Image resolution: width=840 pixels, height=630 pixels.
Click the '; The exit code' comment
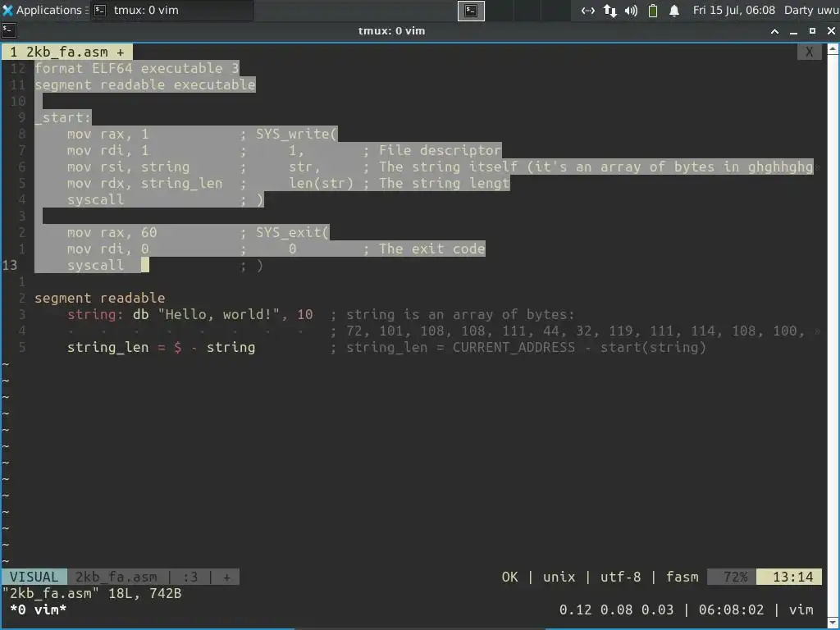click(424, 249)
